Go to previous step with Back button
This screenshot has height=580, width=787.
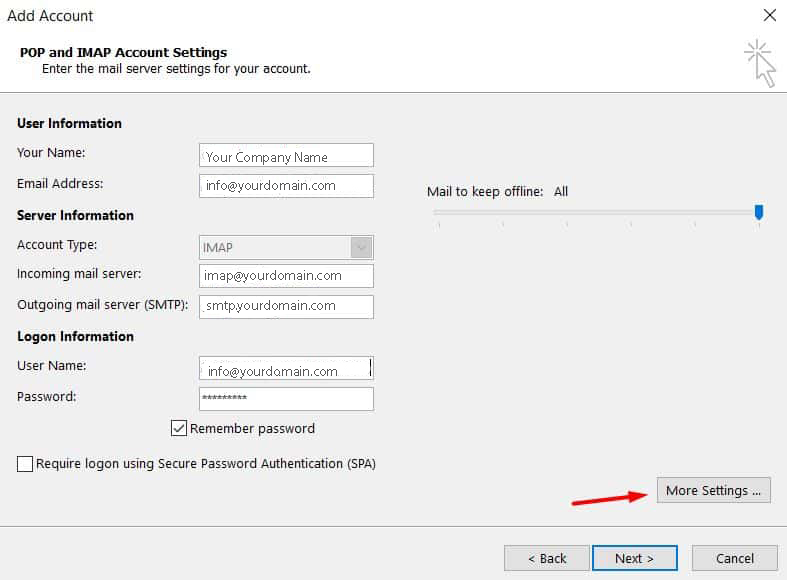point(547,558)
